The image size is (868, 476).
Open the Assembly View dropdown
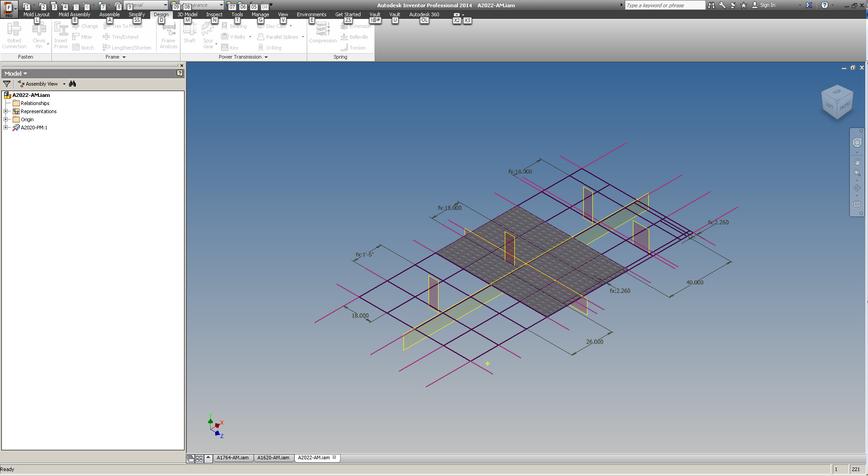tap(64, 83)
